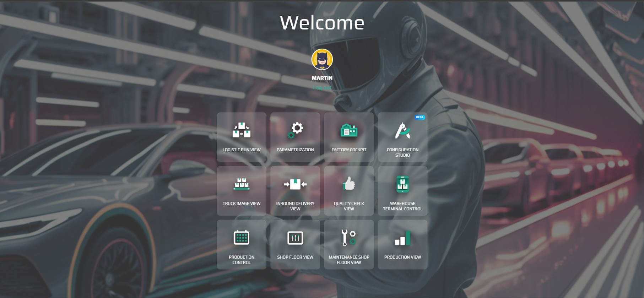644x298 pixels.
Task: Click the INBOUND DELIVERY VIEW label
Action: coord(295,206)
